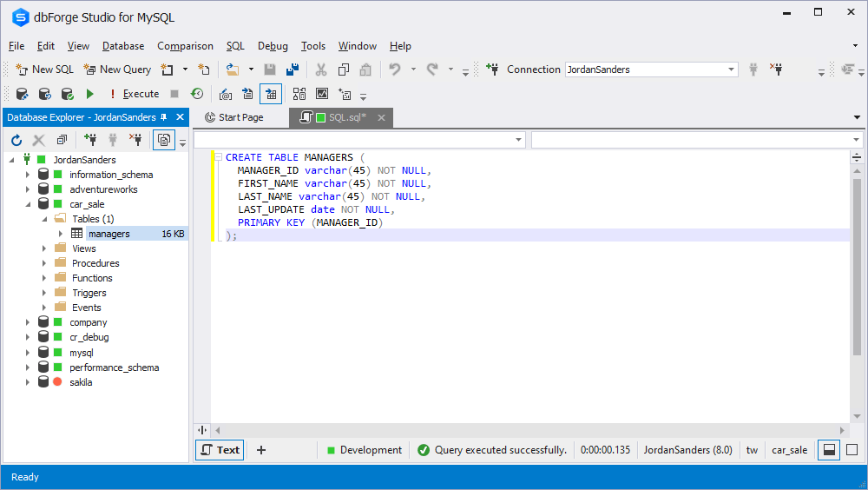
Task: Toggle the Show Details explorer button
Action: point(164,140)
